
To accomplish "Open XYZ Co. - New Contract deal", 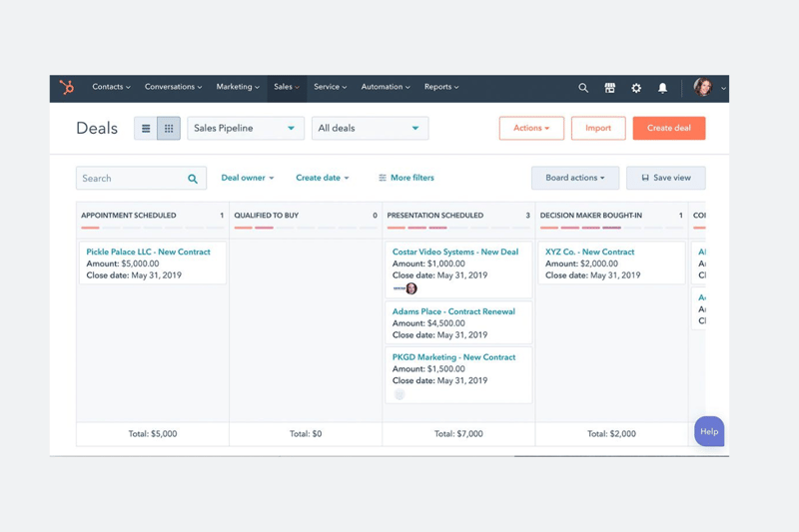I will pyautogui.click(x=589, y=252).
